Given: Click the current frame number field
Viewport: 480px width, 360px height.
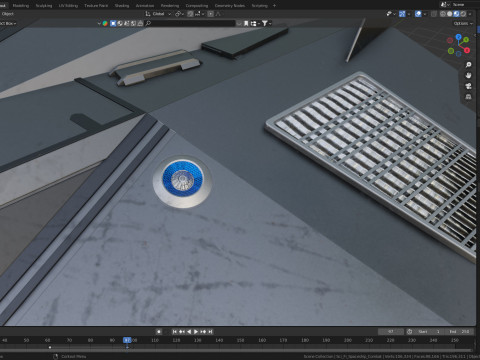Looking at the screenshot, I should coord(391,332).
